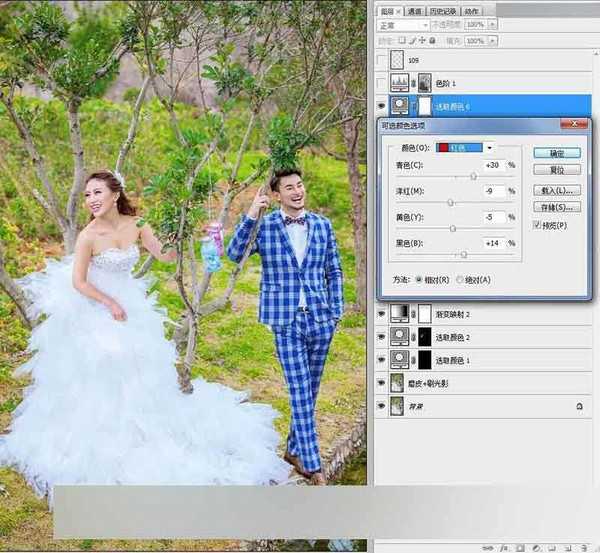Toggle the 预览(P) preview checkbox
600x553 pixels.
point(538,225)
